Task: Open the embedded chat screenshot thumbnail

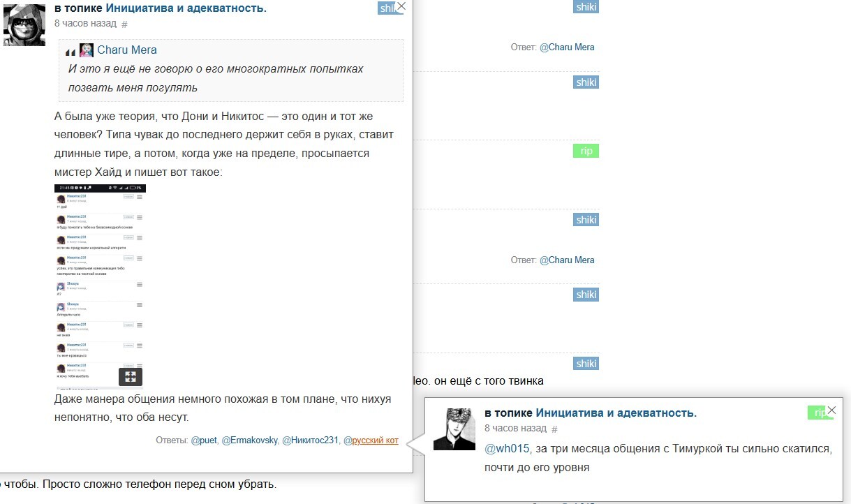Action: [100, 286]
